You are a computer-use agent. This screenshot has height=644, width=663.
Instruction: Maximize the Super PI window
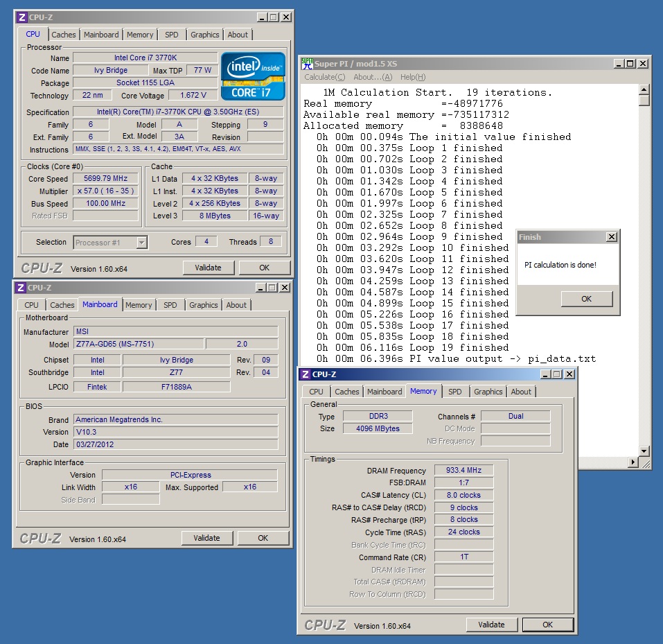pos(630,64)
